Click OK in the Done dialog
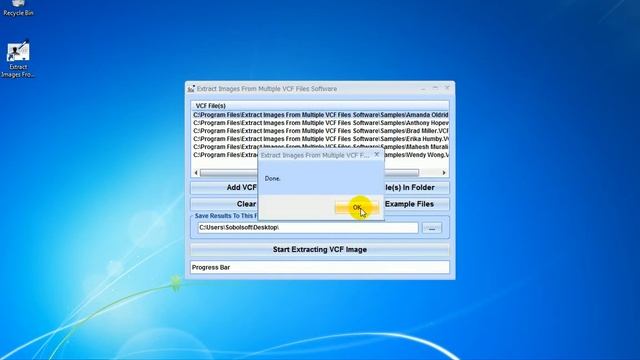The width and height of the screenshot is (640, 360). (x=357, y=208)
